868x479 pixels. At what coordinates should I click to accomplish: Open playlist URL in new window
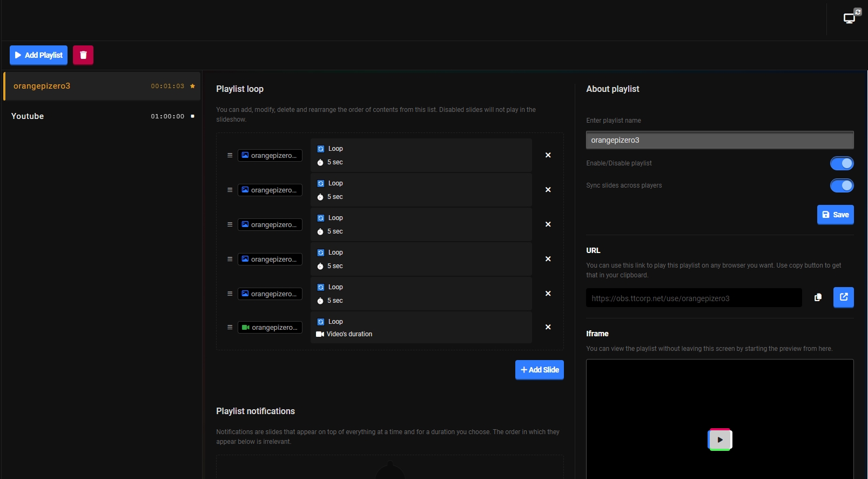coord(843,297)
